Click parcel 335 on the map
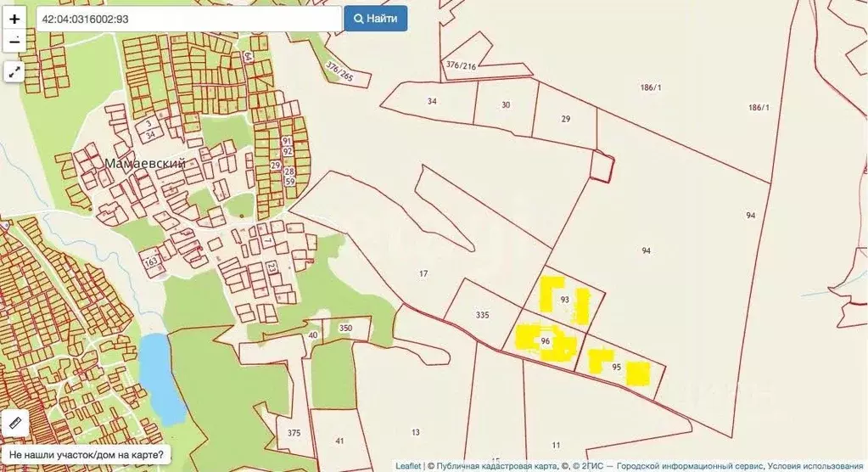The width and height of the screenshot is (868, 472). pyautogui.click(x=482, y=314)
